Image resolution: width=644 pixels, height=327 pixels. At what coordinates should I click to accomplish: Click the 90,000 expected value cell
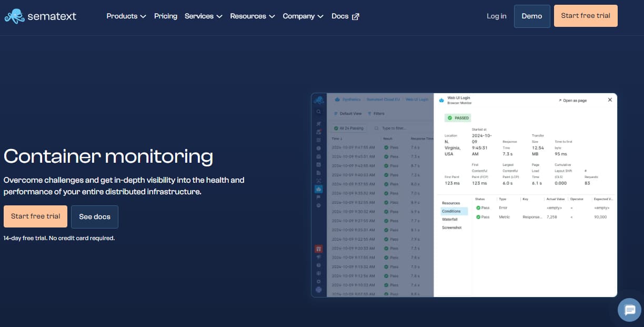pos(600,217)
